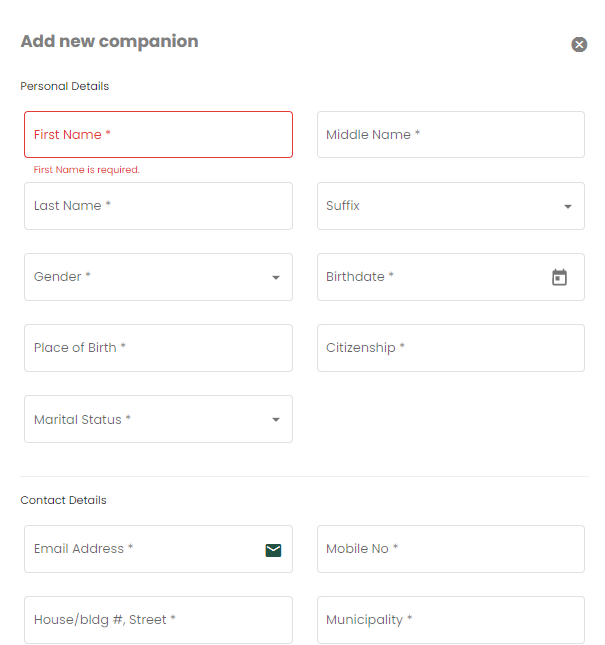Click the envelope icon in Email Address
Screen dimensions: 605x645
(x=273, y=549)
